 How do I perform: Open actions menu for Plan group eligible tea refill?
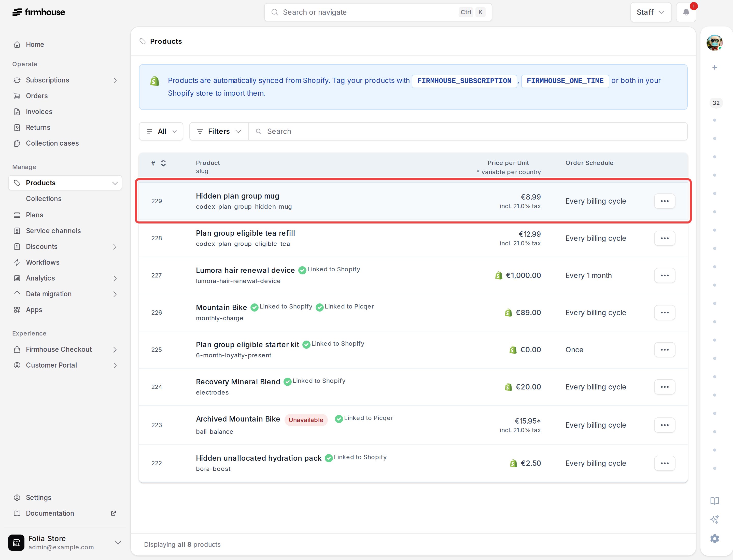[x=664, y=238]
